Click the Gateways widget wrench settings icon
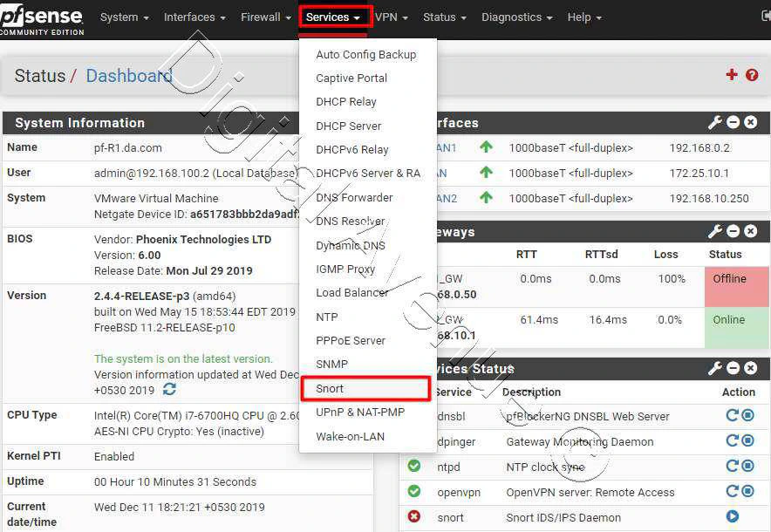Image resolution: width=771 pixels, height=532 pixels. click(x=714, y=231)
